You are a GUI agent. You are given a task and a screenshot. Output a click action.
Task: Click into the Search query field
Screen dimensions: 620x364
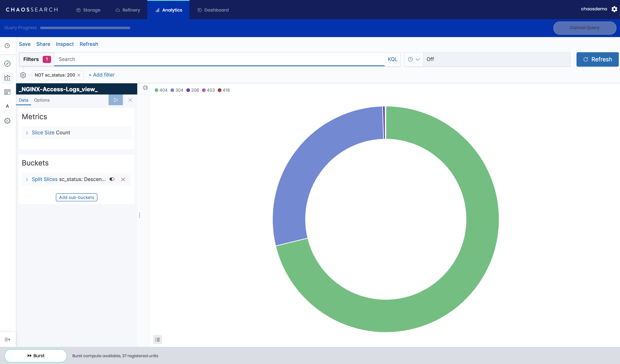(219, 59)
